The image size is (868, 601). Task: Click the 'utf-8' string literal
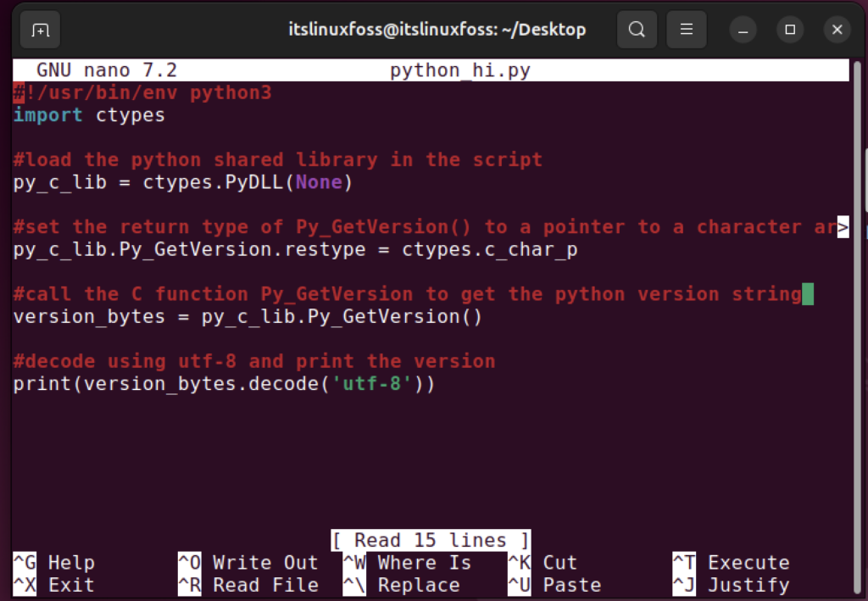pyautogui.click(x=372, y=383)
